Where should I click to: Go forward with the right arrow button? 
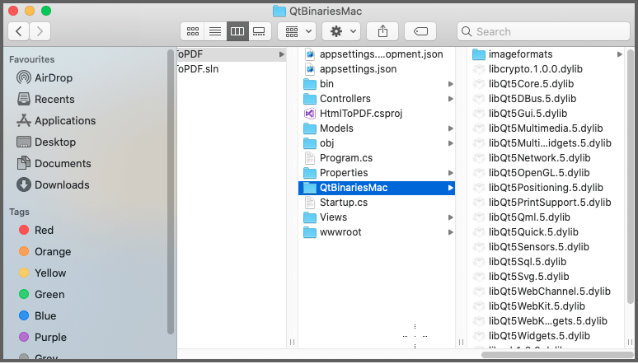point(40,31)
